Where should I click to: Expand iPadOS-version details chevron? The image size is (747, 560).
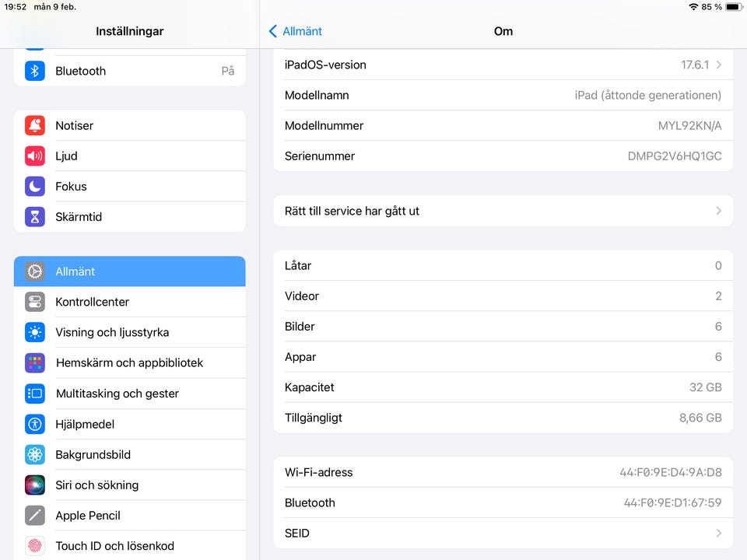click(718, 65)
